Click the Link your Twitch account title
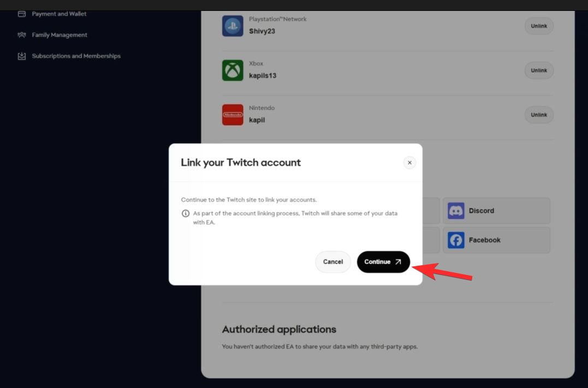 point(241,163)
